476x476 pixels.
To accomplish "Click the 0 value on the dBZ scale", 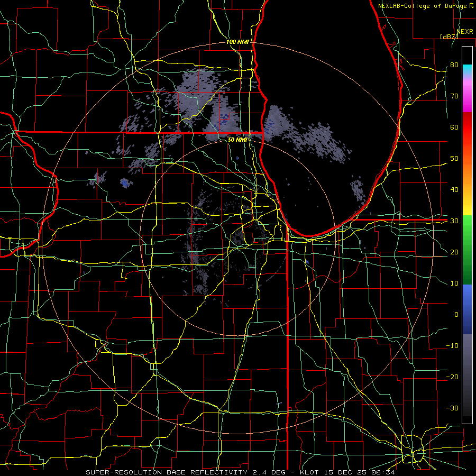I will click(x=456, y=315).
